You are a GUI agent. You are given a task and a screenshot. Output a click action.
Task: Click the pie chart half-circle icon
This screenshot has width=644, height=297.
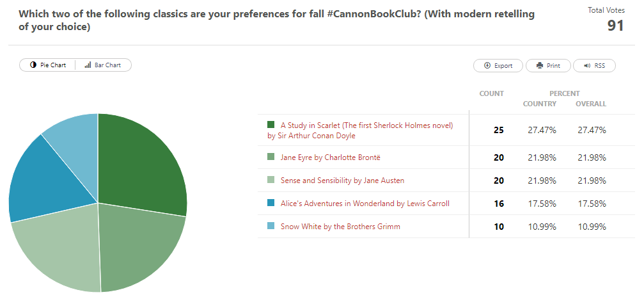pyautogui.click(x=33, y=65)
